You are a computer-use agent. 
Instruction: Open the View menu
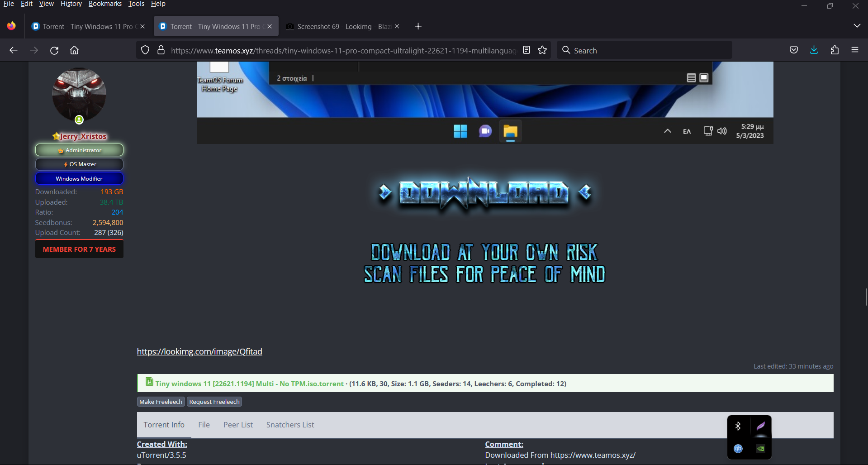(46, 4)
